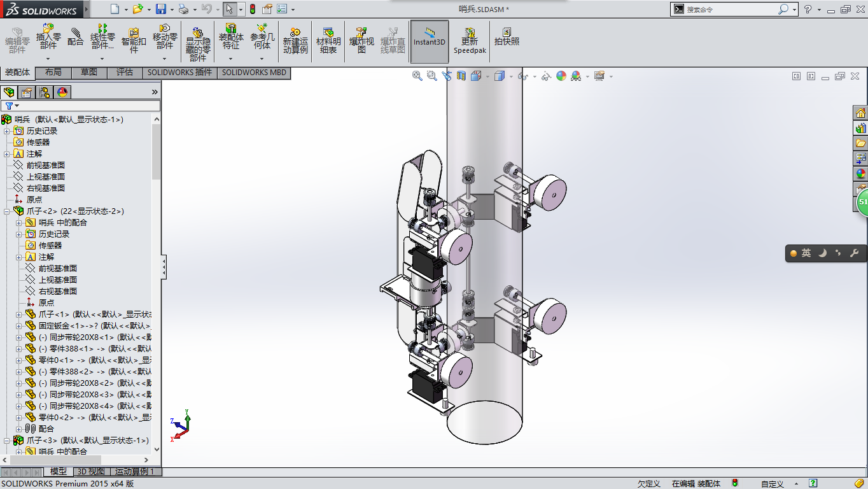Click the 插入零部件 (Insert Components) tool icon

coord(48,37)
